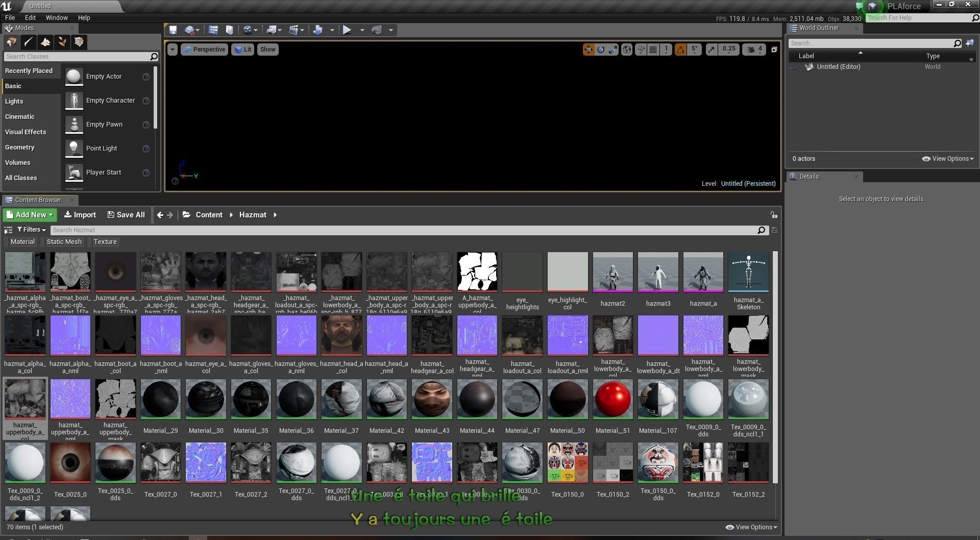
Task: Open the Settings toolbar icon
Action: (248, 30)
